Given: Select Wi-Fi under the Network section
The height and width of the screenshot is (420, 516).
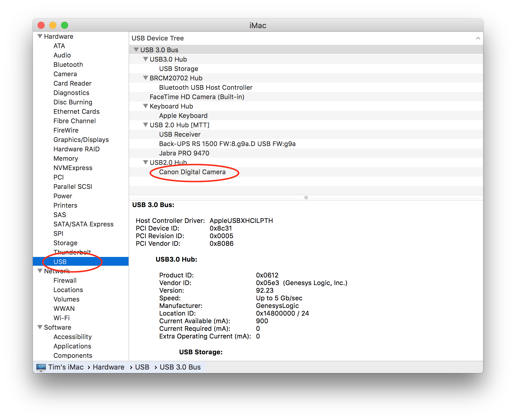Looking at the screenshot, I should coord(62,318).
